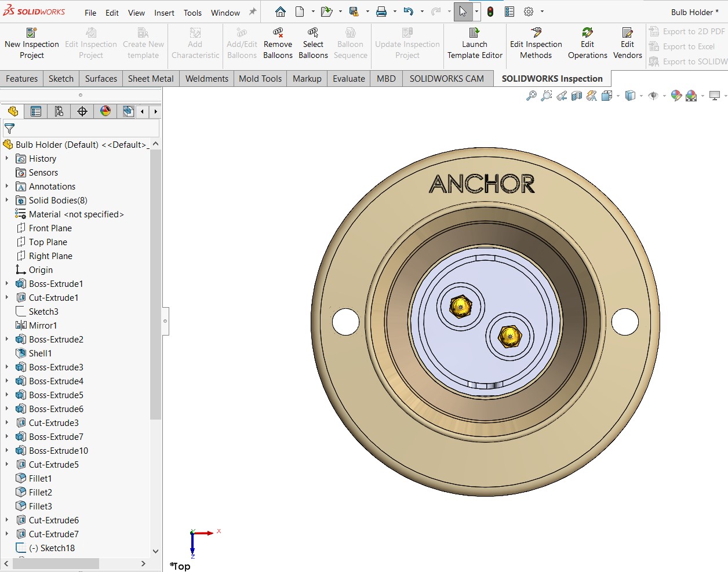The height and width of the screenshot is (572, 728).
Task: Click the Home welcome icon
Action: coord(281,12)
